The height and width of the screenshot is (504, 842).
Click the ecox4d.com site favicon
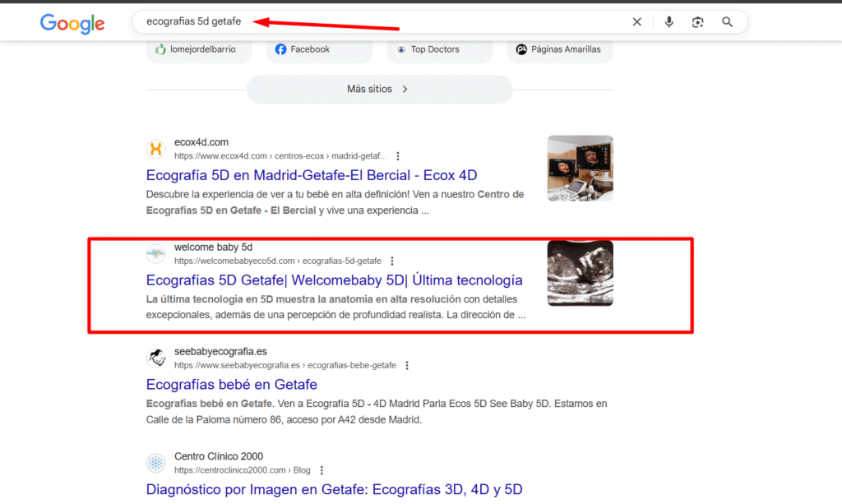click(155, 149)
